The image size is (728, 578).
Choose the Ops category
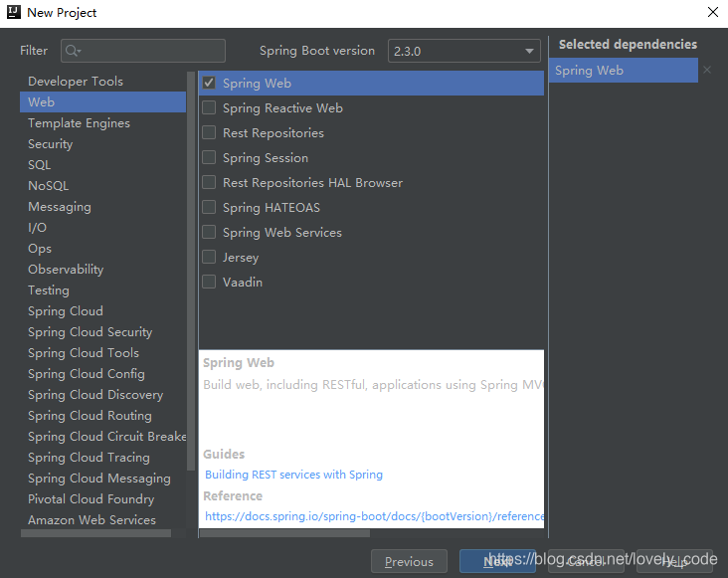click(x=102, y=249)
